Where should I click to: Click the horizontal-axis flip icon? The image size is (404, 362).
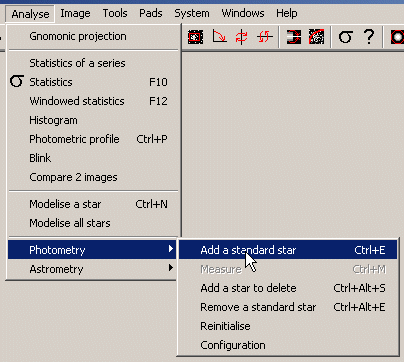tap(265, 37)
